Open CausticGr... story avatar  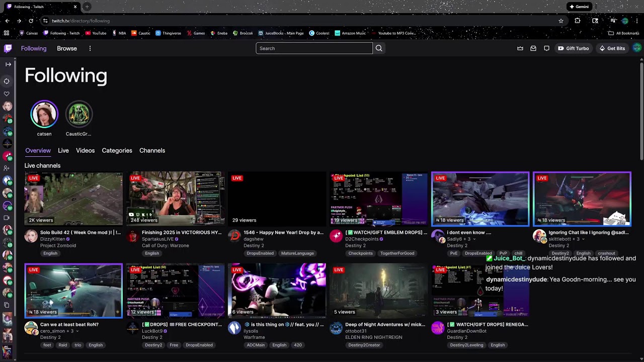[79, 114]
